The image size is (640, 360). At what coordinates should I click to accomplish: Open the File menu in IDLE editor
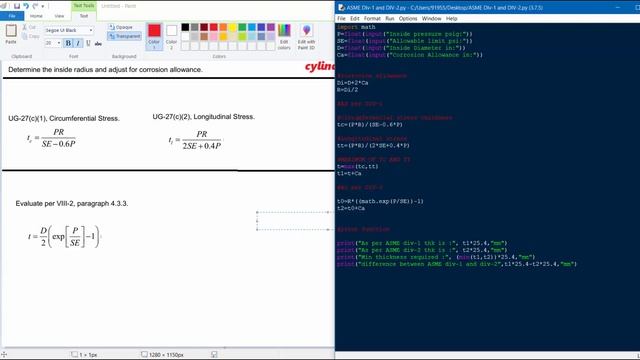point(341,19)
